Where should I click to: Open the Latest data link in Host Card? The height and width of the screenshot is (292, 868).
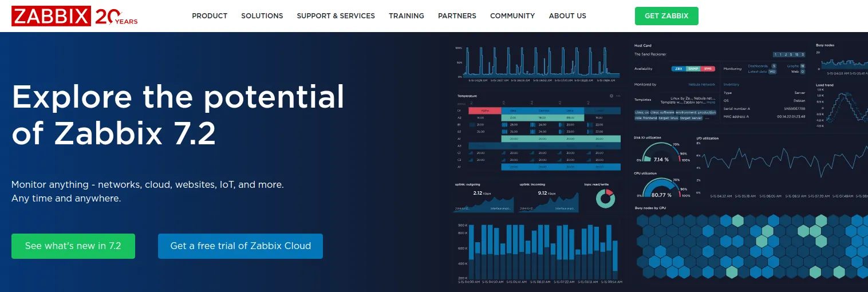(x=757, y=72)
